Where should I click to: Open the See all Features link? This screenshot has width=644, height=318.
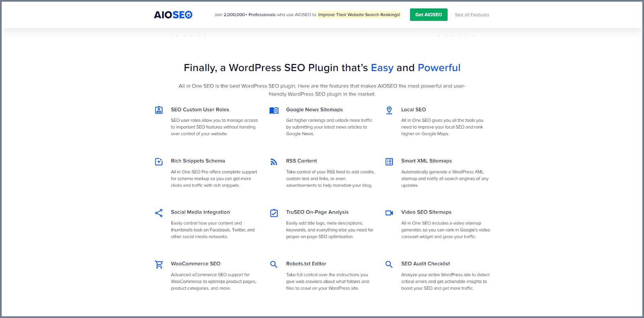pos(472,15)
